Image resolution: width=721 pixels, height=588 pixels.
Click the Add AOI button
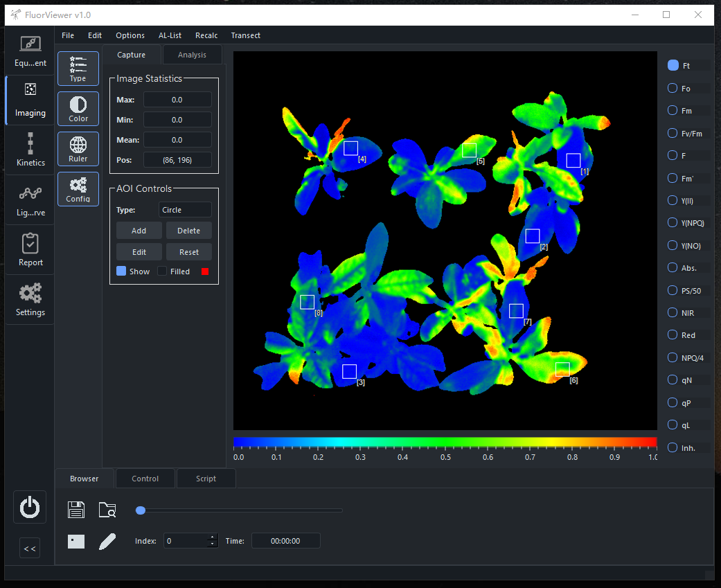139,231
